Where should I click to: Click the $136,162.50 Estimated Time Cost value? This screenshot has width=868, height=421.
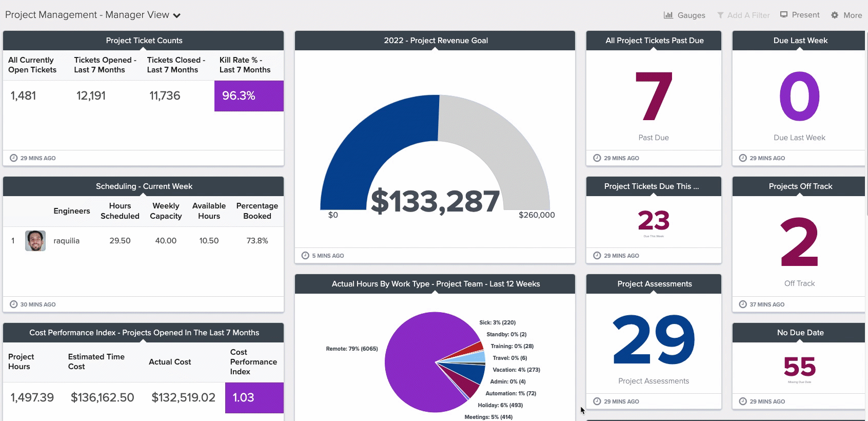[x=103, y=398]
